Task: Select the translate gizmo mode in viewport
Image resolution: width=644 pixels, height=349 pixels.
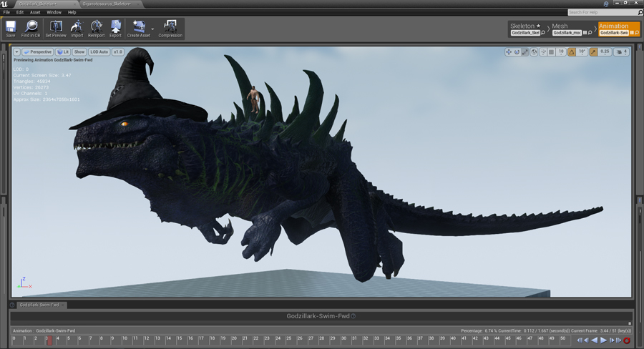Action: point(509,51)
